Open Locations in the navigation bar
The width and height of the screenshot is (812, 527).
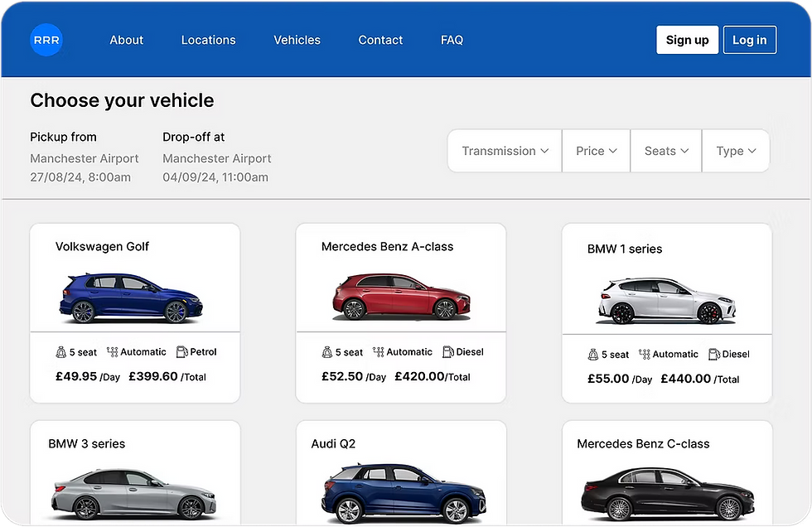208,40
